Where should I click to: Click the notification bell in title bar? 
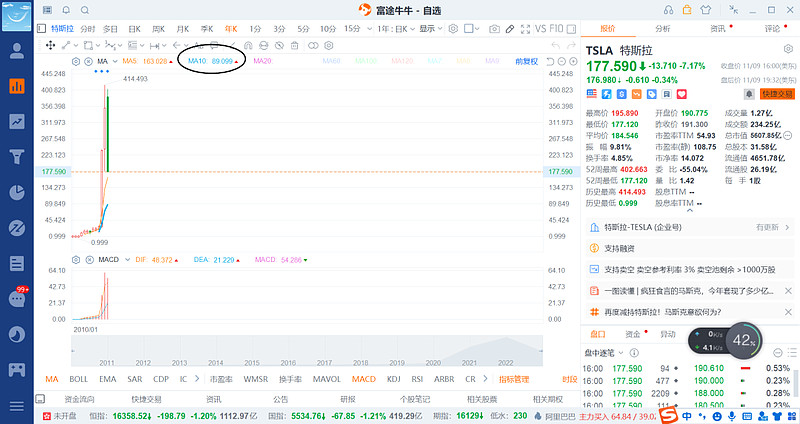click(66, 10)
